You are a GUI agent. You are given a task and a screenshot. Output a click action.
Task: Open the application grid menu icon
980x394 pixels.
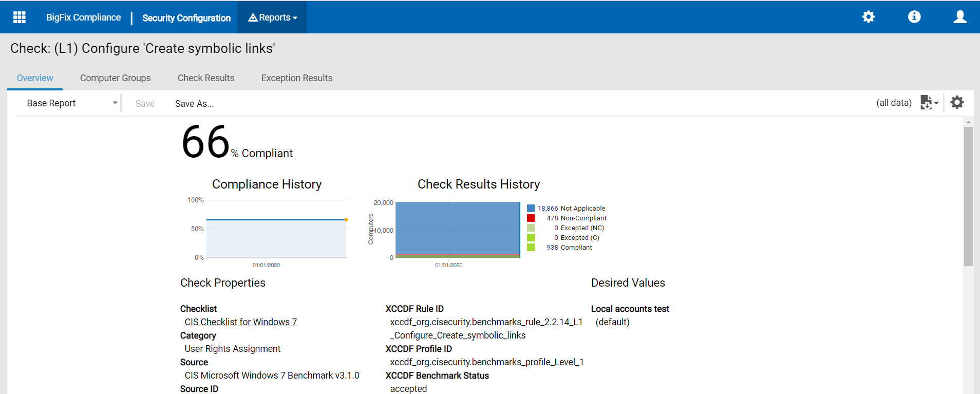(x=20, y=17)
